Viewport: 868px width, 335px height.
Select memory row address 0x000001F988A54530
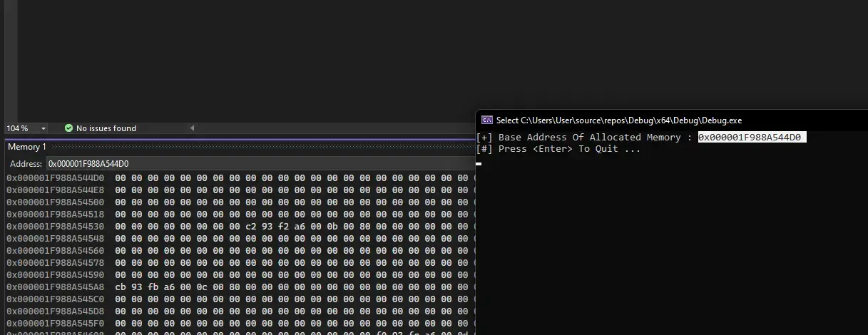[x=56, y=226]
